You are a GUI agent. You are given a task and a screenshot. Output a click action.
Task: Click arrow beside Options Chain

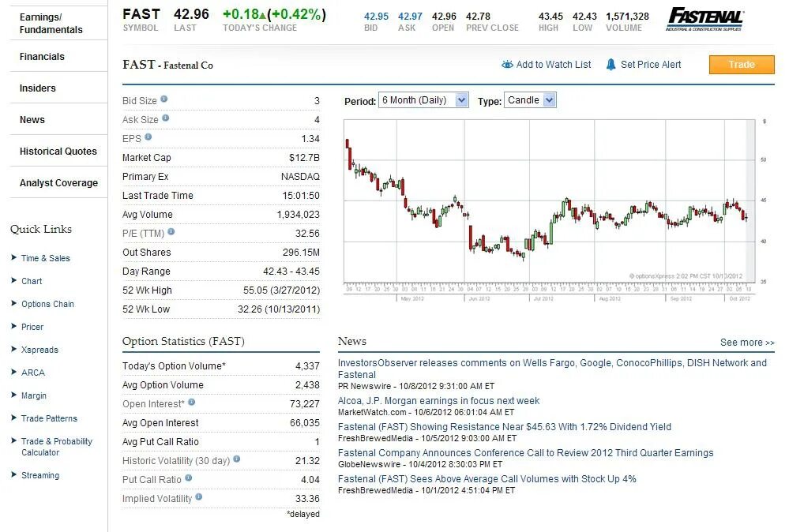[x=14, y=303]
